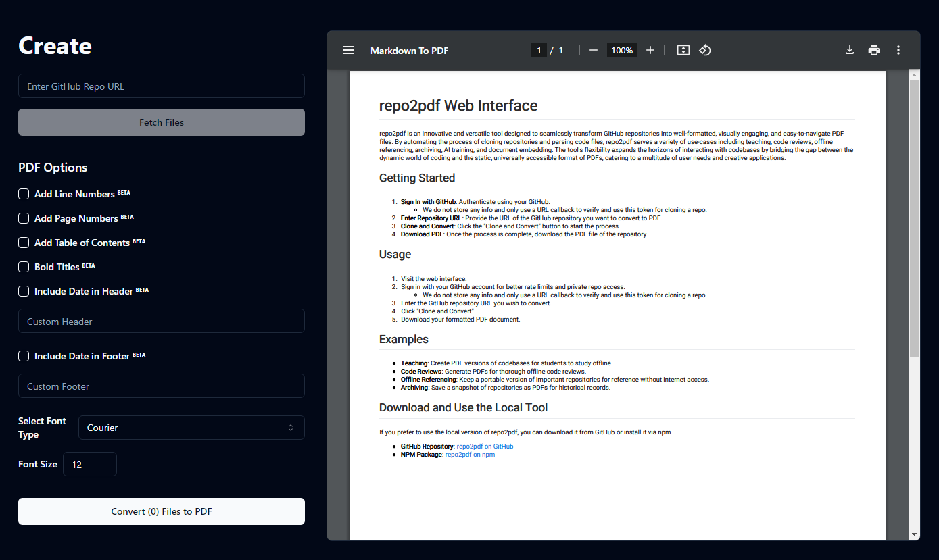The image size is (939, 560).
Task: Focus the GitHub Repo URL field
Action: pos(162,86)
